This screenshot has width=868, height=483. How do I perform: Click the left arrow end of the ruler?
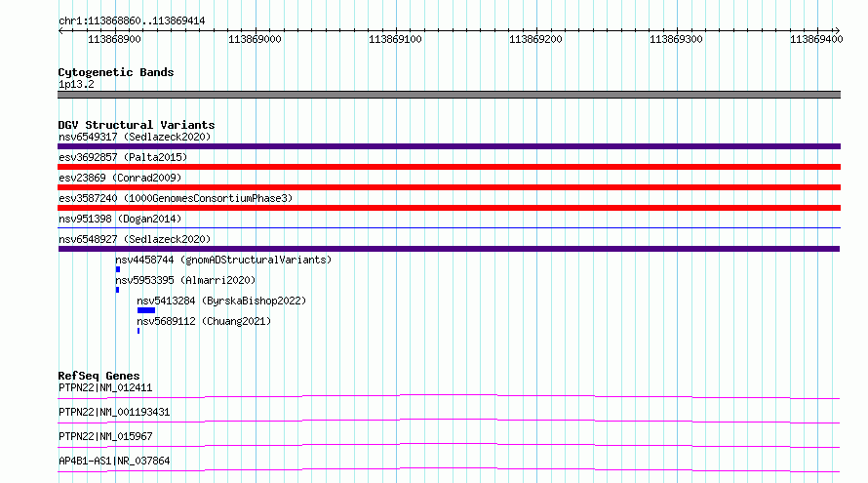click(x=60, y=31)
